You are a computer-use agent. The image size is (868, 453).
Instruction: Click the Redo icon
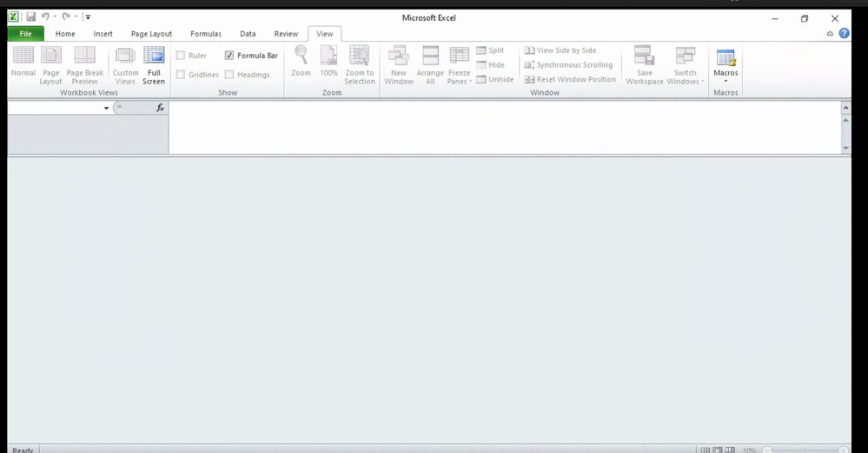click(66, 17)
